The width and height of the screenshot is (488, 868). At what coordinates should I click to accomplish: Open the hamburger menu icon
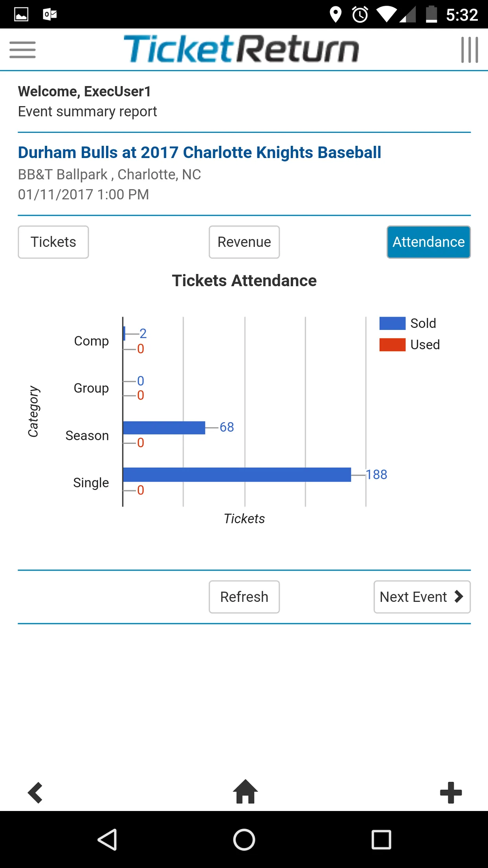point(22,50)
